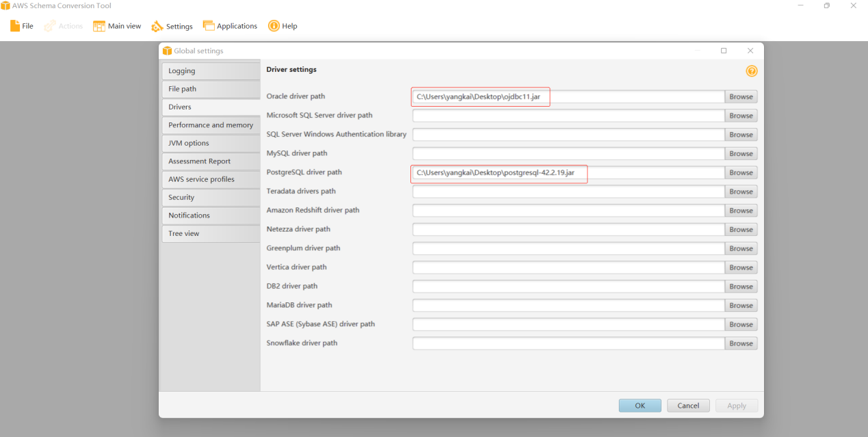Switch to the Notifications tab
The image size is (868, 437).
pos(210,215)
